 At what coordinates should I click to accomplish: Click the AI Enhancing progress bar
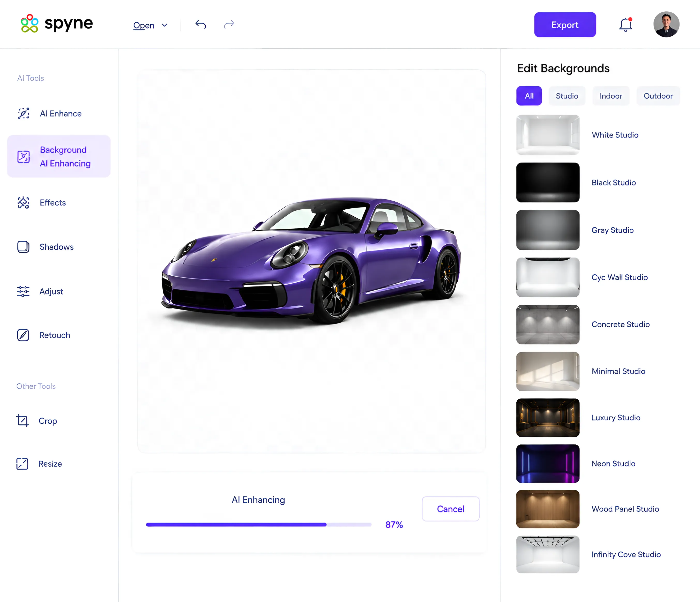259,525
